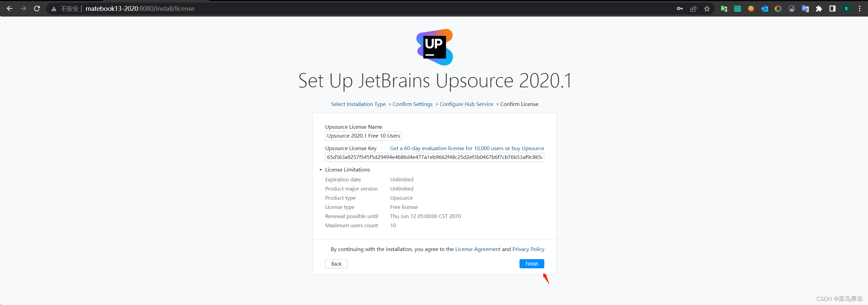This screenshot has height=305, width=868.
Task: Go to Configure Hub Service step
Action: click(466, 104)
